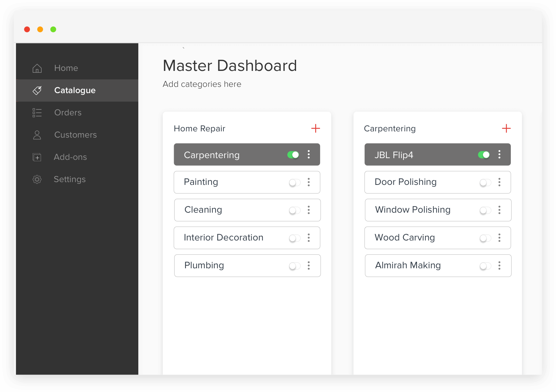Image resolution: width=556 pixels, height=392 pixels.
Task: Select the Wood Carving item name
Action: point(404,238)
